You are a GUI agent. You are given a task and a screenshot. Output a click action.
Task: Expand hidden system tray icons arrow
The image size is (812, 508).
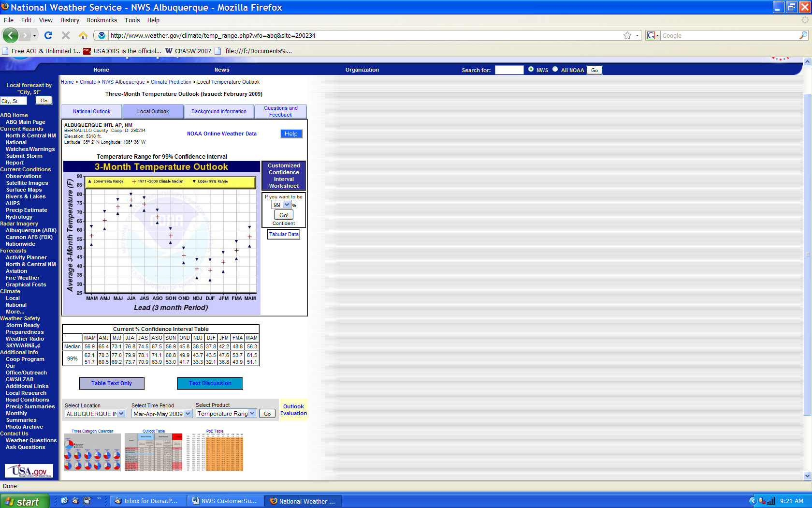[x=753, y=501]
